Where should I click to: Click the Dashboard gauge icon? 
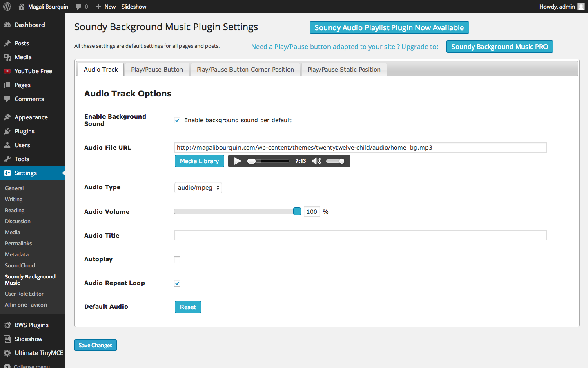tap(7, 25)
